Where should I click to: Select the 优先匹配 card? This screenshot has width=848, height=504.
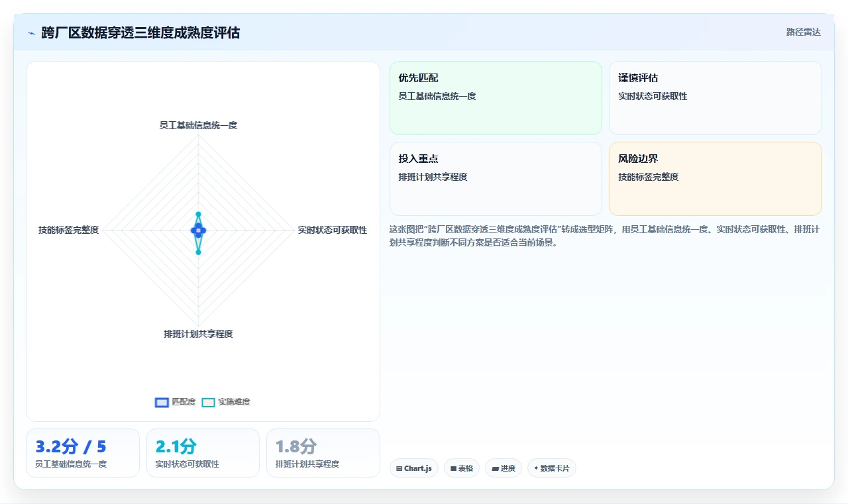(496, 98)
